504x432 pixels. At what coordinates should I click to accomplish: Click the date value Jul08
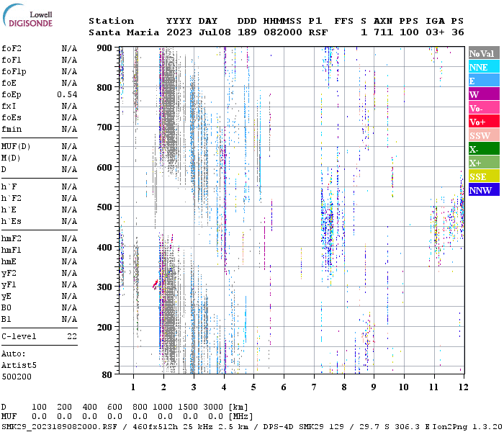pyautogui.click(x=215, y=32)
